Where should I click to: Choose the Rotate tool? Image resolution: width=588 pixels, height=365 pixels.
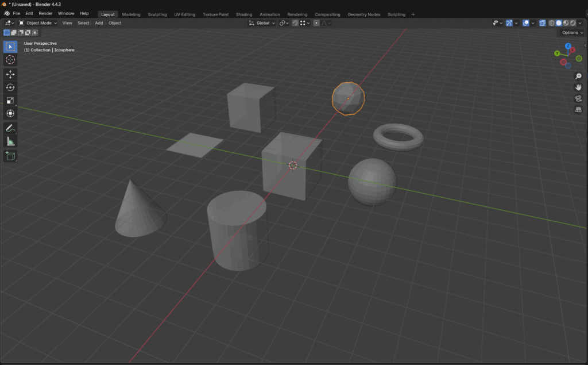(x=10, y=87)
